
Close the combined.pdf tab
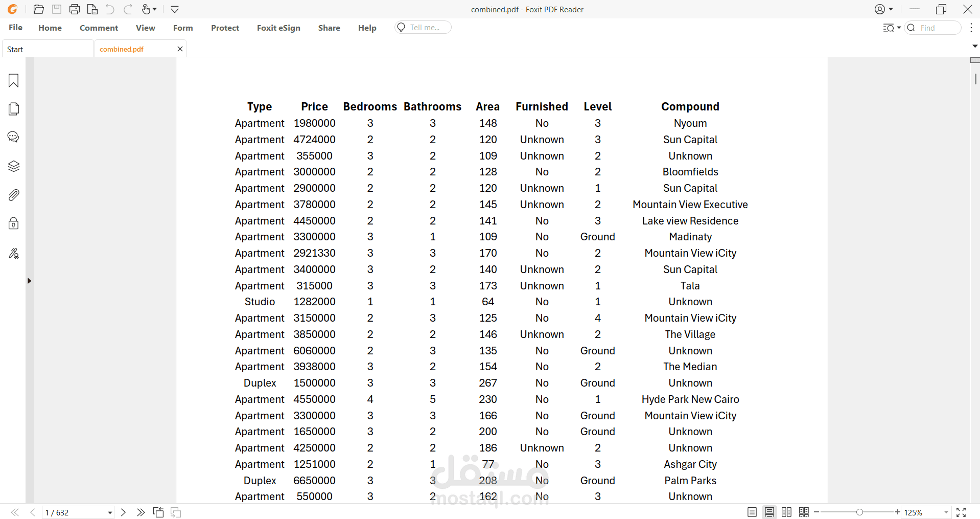point(180,49)
